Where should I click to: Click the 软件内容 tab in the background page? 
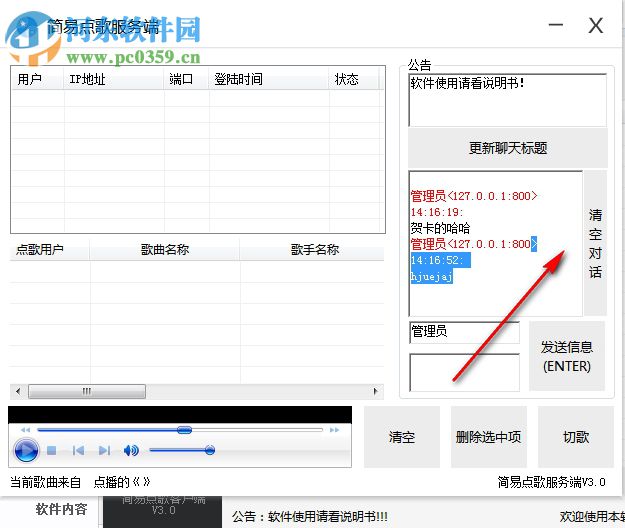coord(61,509)
